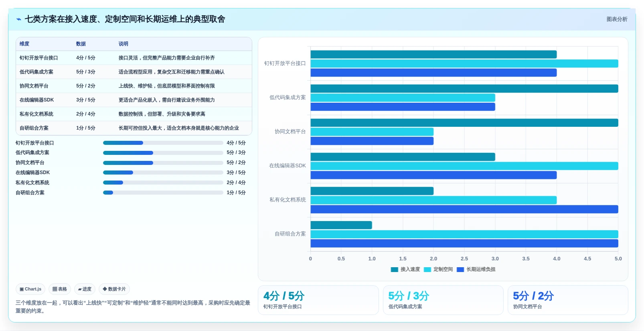Click table cell 4分 / 5分 in 钉钉 row
Screen dimensions: 644x331
86,58
